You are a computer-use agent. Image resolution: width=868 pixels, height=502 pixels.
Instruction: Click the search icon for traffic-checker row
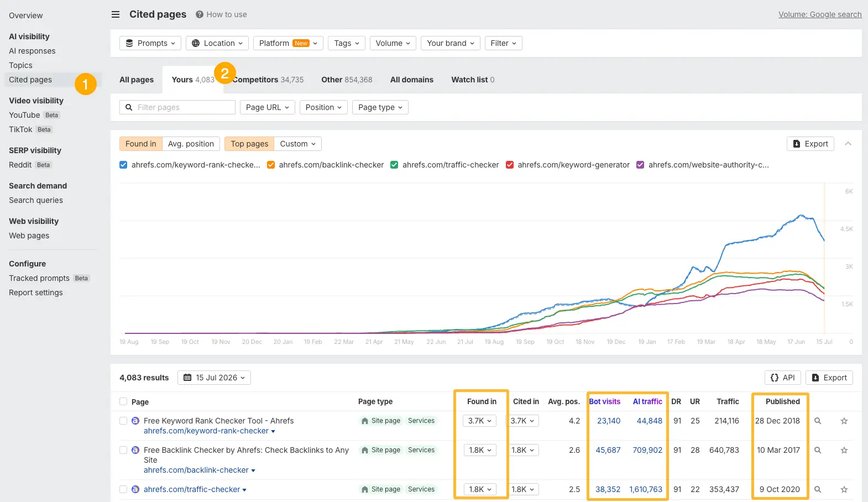pyautogui.click(x=818, y=490)
